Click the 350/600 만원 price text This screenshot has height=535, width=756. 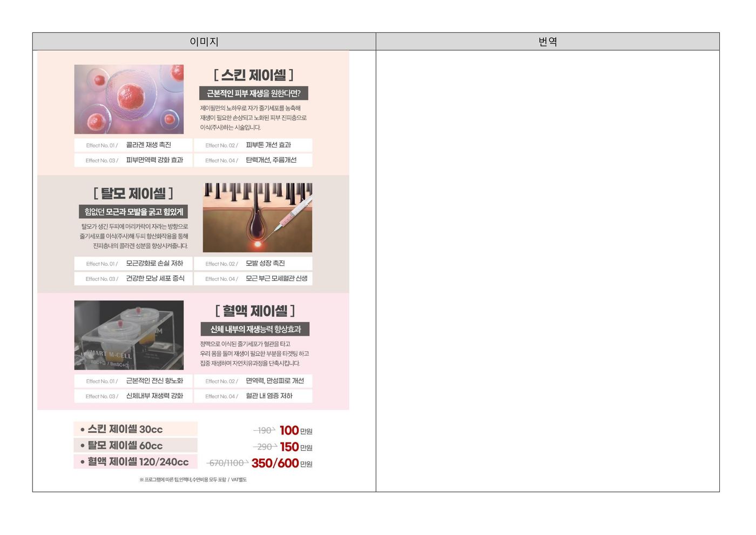point(281,463)
